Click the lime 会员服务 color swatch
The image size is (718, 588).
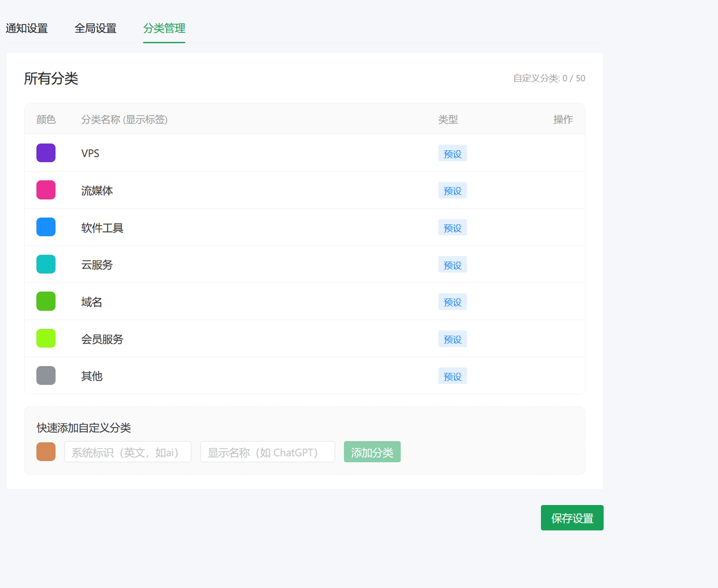46,339
